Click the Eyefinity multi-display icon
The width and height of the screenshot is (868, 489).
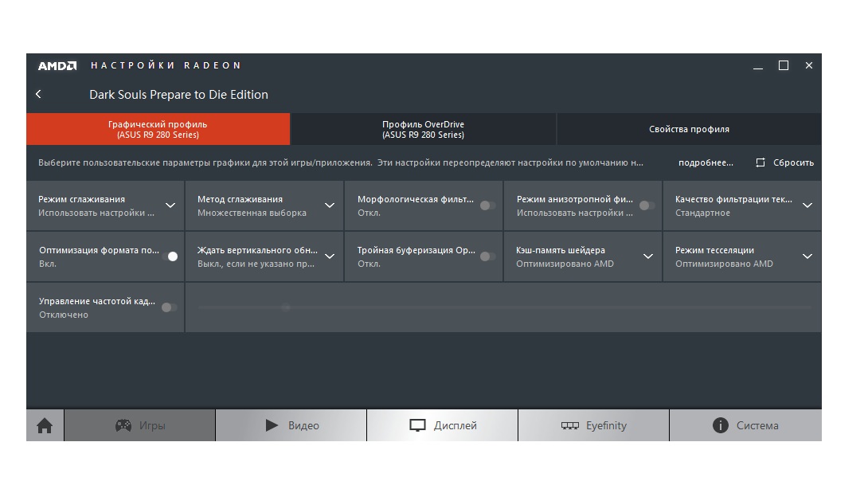tap(569, 425)
